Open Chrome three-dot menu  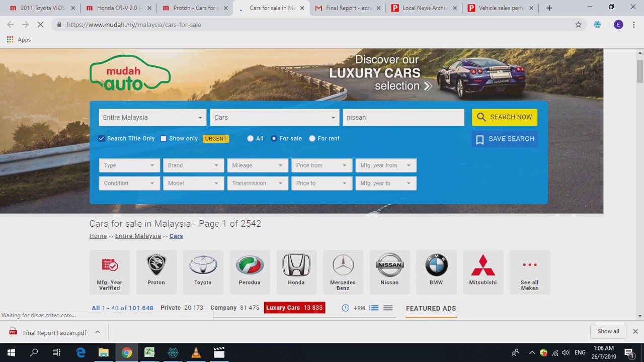click(x=634, y=25)
